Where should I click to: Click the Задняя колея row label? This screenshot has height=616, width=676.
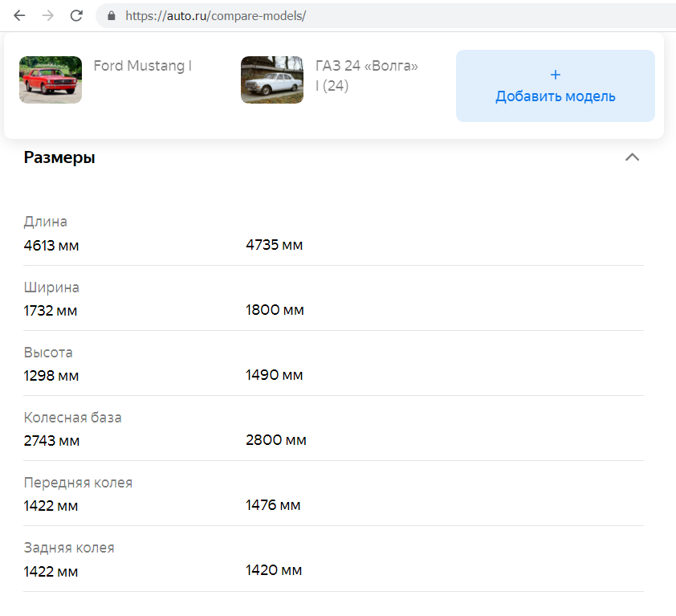69,548
